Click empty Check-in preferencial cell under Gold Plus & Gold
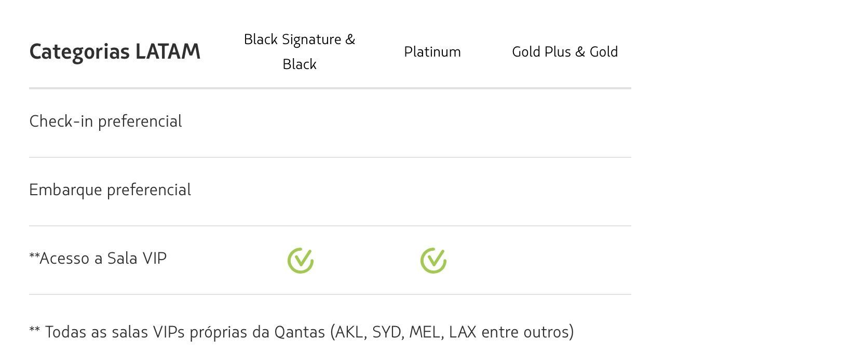 coord(565,123)
